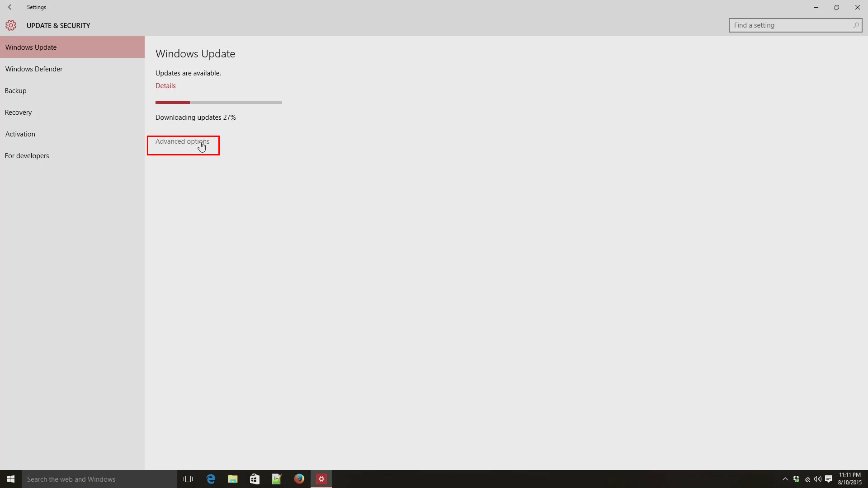868x488 pixels.
Task: Click the Downloading updates 27% text
Action: coord(196,117)
